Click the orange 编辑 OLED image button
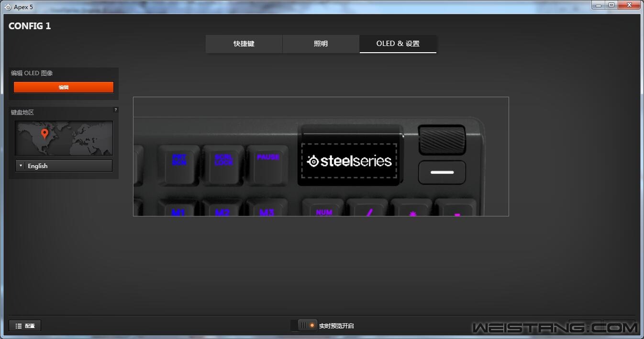 click(64, 87)
